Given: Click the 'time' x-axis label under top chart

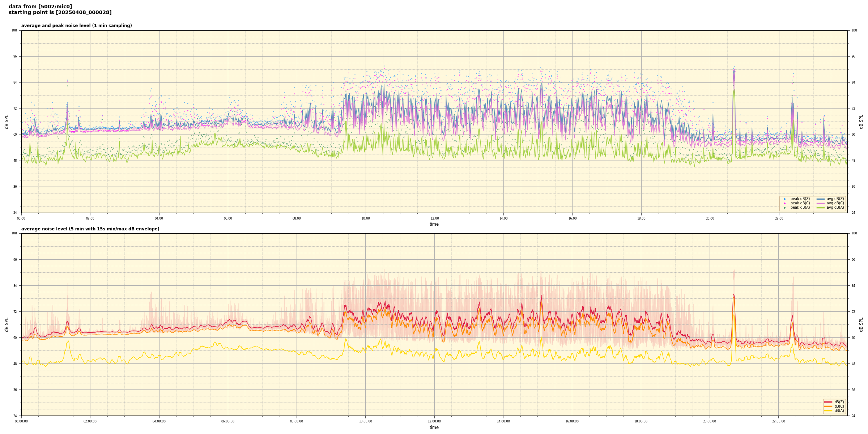Looking at the screenshot, I should (x=434, y=224).
